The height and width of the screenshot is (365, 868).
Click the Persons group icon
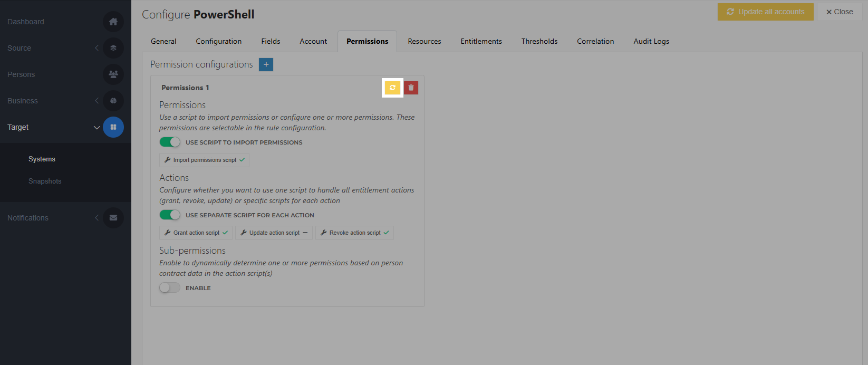[x=113, y=74]
